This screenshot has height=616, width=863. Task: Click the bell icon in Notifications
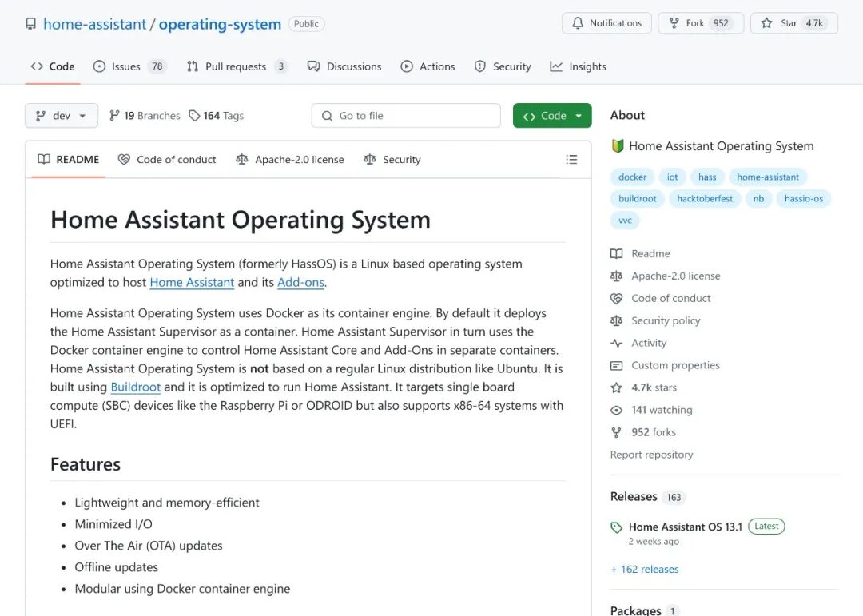click(x=578, y=23)
